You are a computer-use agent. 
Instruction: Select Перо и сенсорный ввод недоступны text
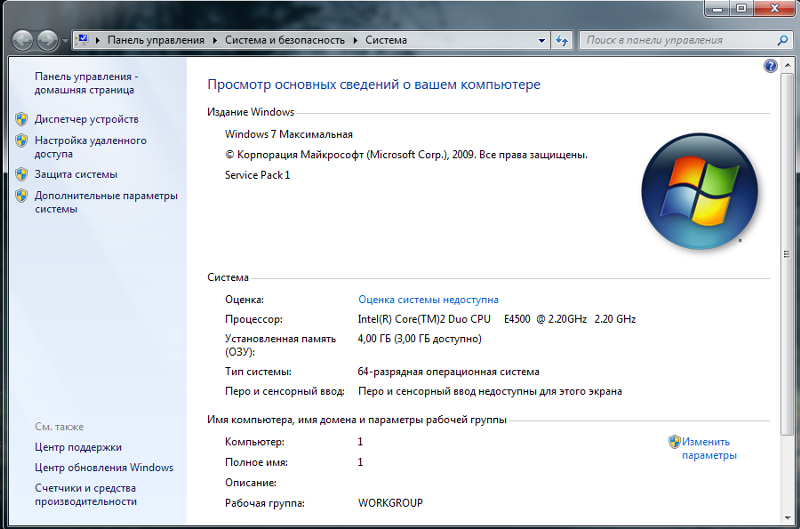coord(490,392)
